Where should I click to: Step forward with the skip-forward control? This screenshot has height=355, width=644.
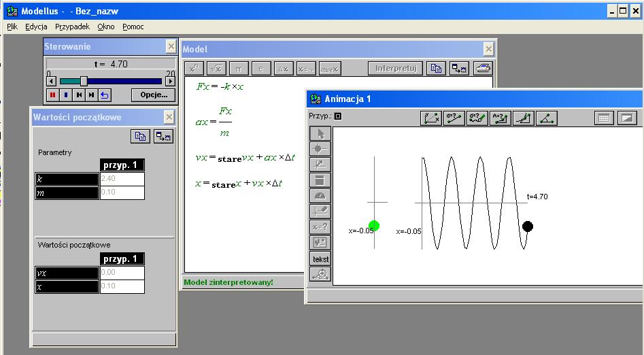pos(92,95)
